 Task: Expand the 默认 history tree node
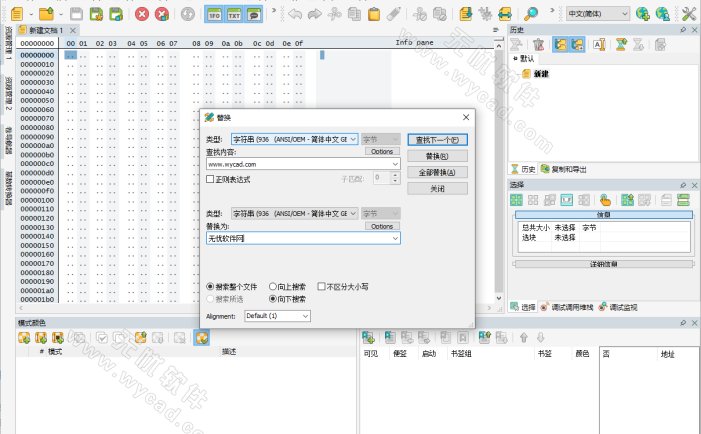click(x=515, y=59)
